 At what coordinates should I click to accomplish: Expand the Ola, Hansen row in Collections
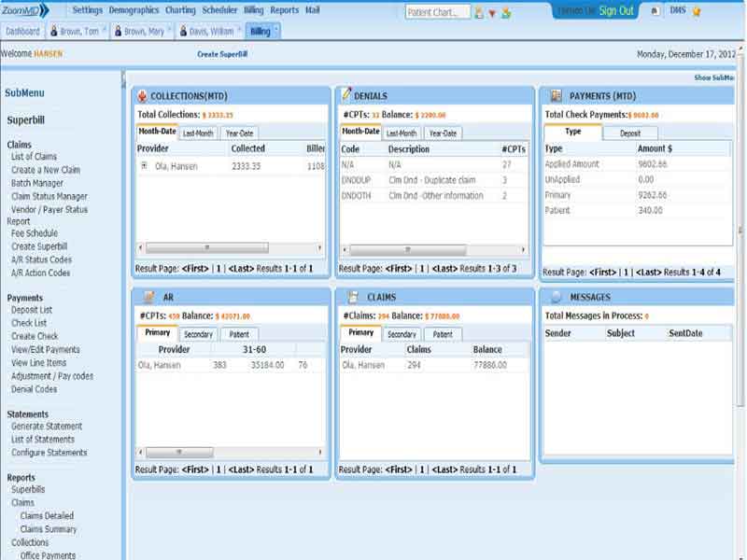(x=144, y=166)
